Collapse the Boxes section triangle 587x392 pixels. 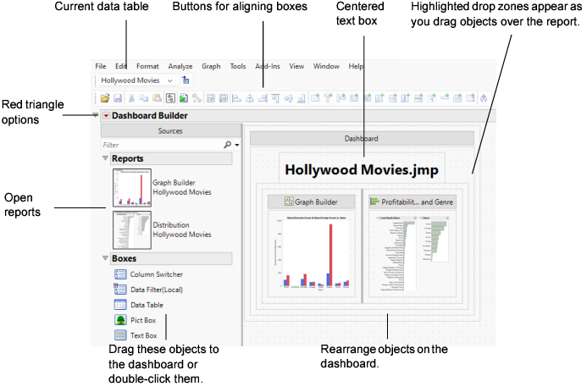tap(105, 258)
